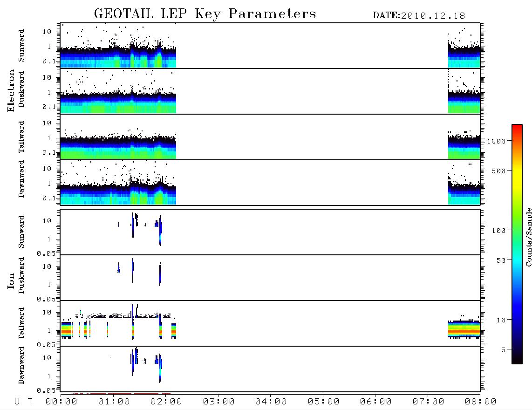Click the "04:00" time tick label
The width and height of the screenshot is (532, 410).
click(x=271, y=402)
